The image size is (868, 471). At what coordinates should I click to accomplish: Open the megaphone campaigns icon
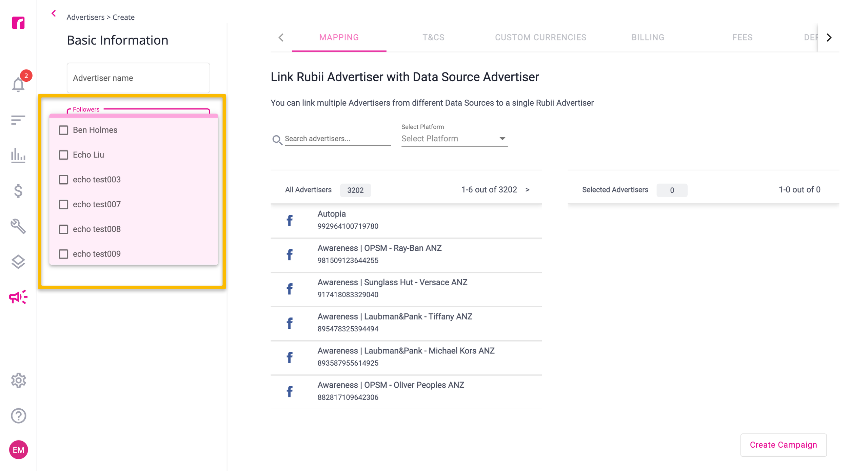pos(18,297)
